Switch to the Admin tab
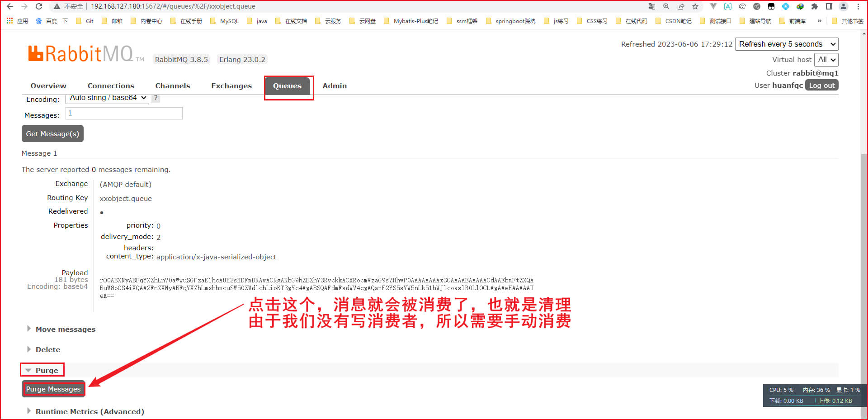 point(335,86)
